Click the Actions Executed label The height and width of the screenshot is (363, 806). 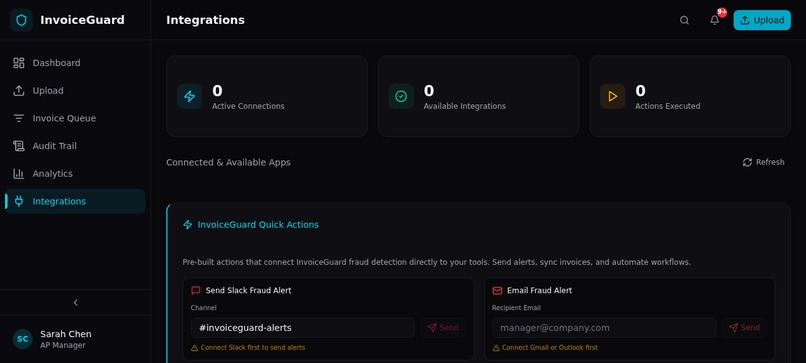668,106
